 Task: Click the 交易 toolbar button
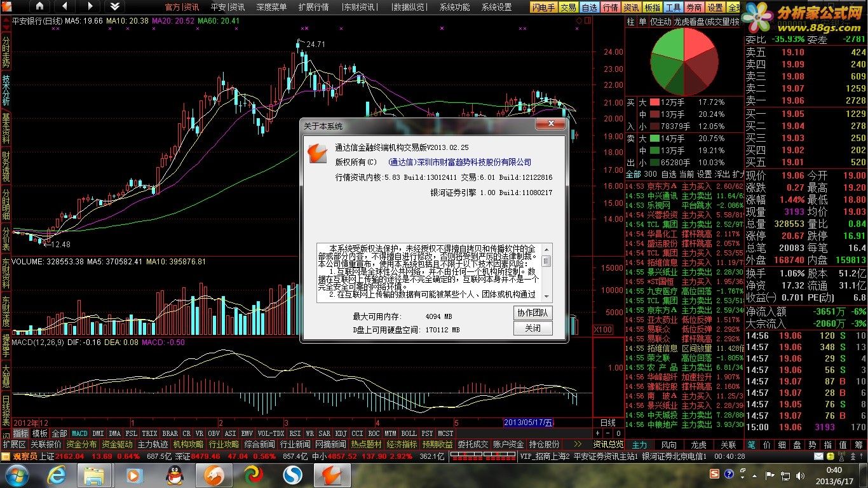pyautogui.click(x=569, y=7)
